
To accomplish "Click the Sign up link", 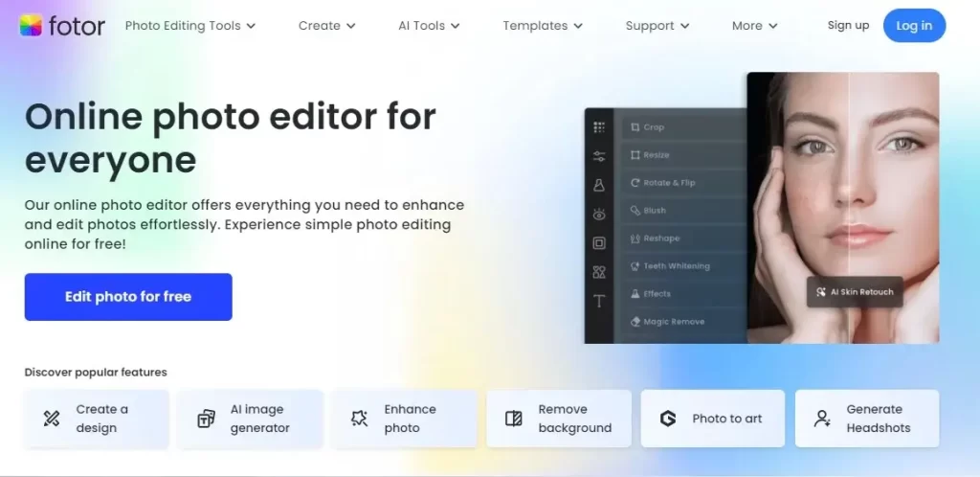I will [x=848, y=26].
